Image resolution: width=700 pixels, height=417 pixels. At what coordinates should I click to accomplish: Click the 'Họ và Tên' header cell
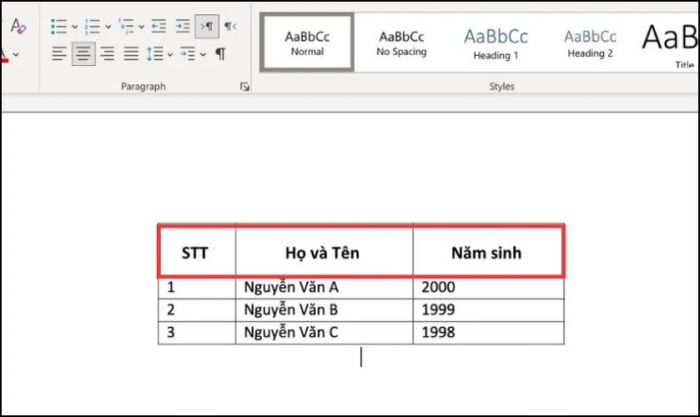(x=324, y=252)
